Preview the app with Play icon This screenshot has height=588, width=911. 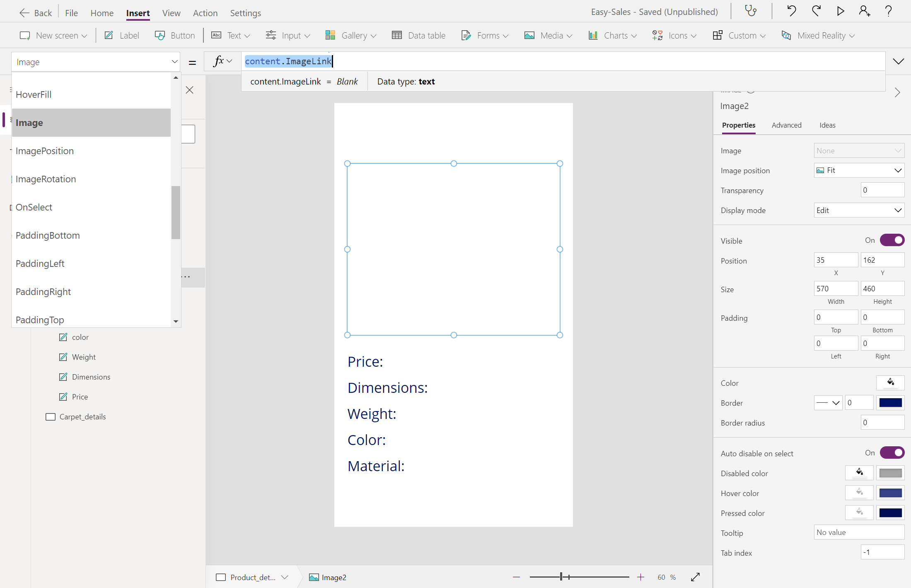tap(841, 11)
